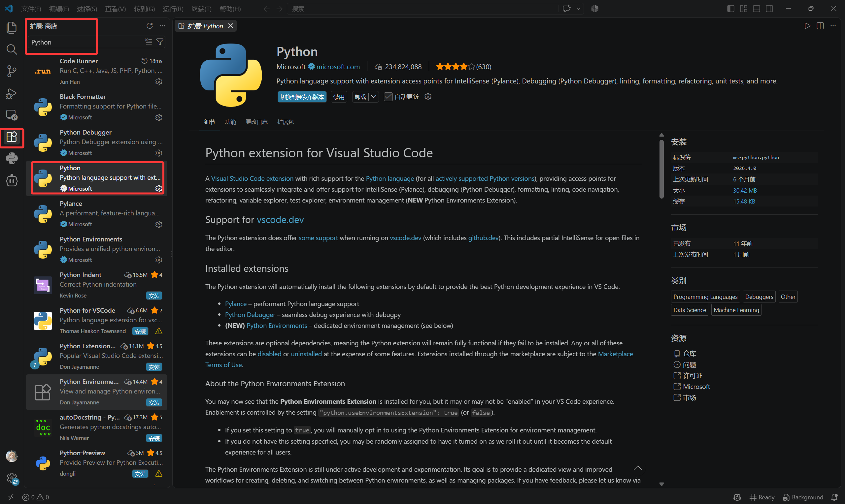Open the Search view in activity bar

pyautogui.click(x=12, y=49)
